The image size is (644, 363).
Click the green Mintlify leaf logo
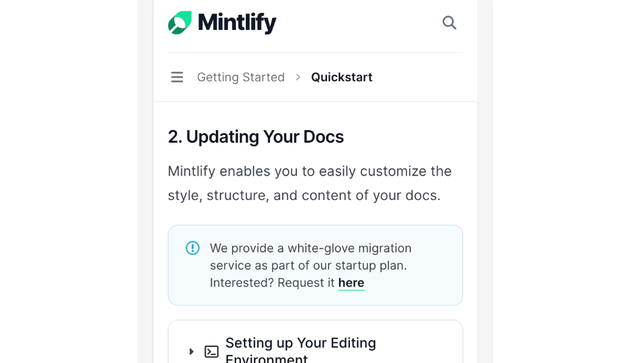click(180, 23)
